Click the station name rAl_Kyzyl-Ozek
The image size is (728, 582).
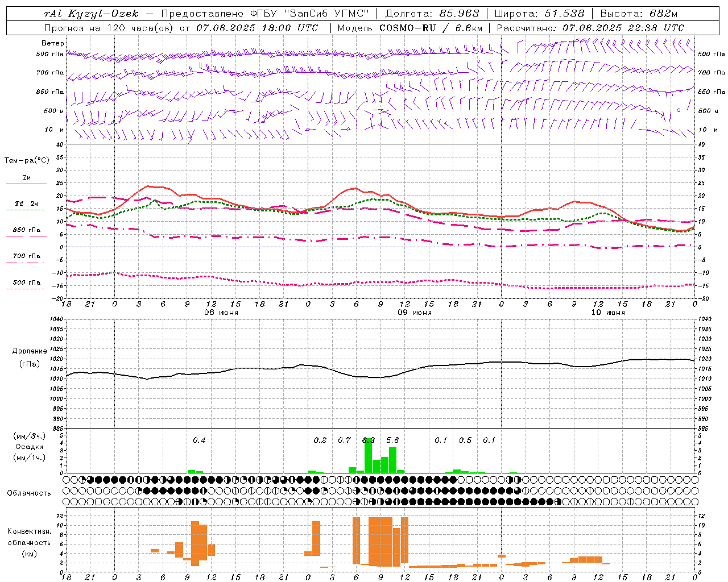[90, 14]
